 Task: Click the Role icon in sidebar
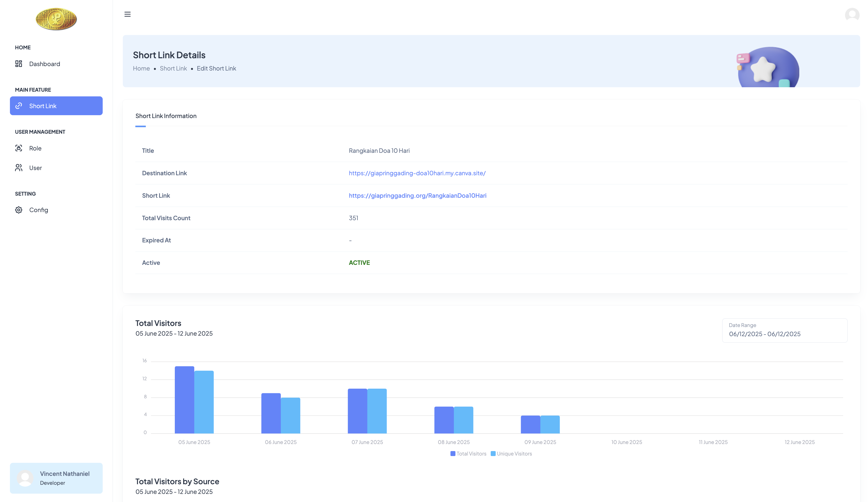[19, 148]
